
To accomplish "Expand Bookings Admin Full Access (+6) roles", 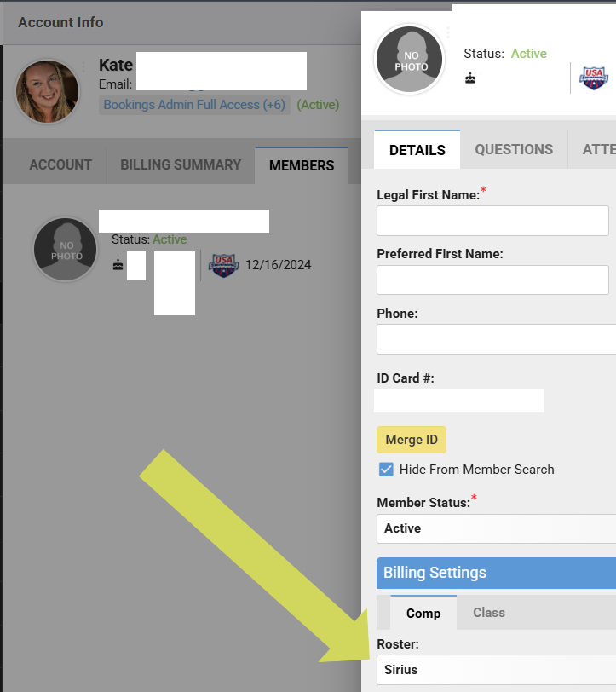I will tap(194, 105).
